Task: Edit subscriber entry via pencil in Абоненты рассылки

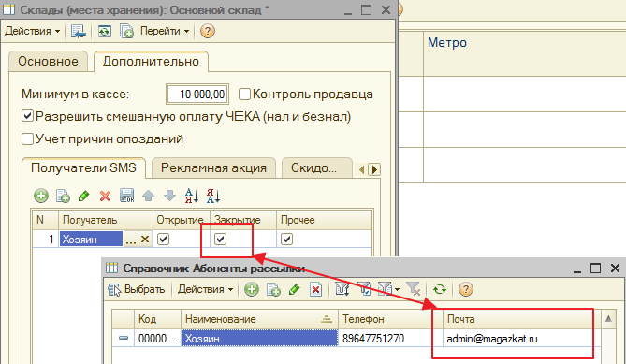Action: 294,289
